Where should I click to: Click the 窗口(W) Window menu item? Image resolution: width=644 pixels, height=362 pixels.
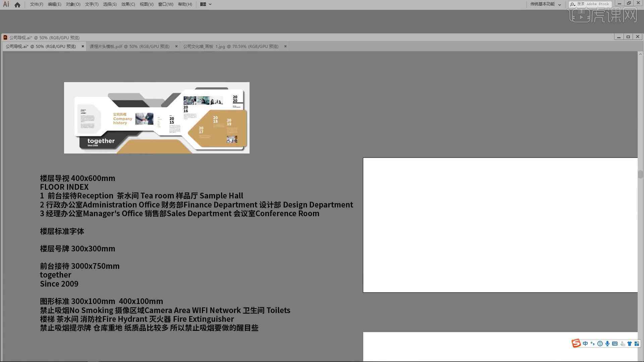click(x=165, y=4)
